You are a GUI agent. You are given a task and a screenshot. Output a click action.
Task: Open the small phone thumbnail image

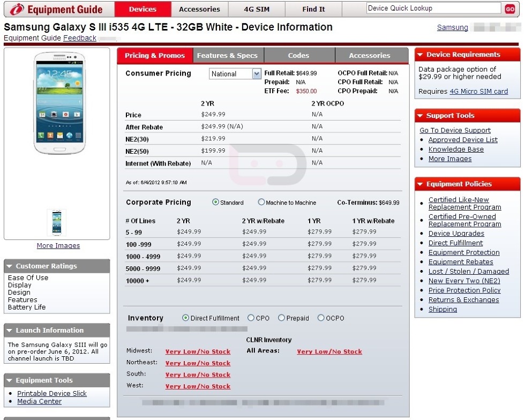57,222
